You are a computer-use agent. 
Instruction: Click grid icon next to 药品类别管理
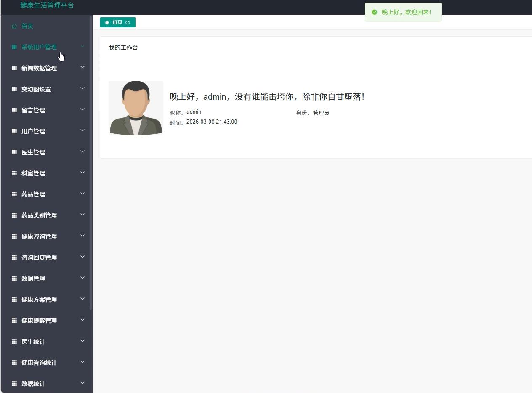point(14,215)
